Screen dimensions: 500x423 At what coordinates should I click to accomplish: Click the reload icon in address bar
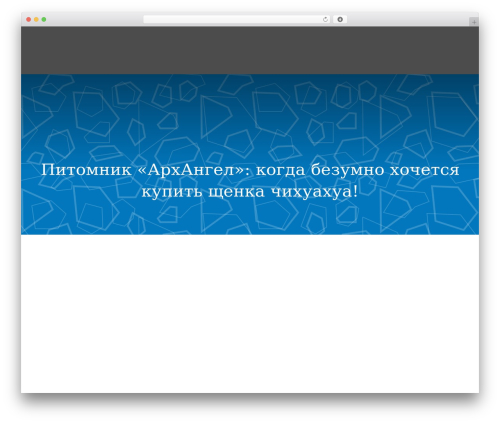(x=325, y=20)
